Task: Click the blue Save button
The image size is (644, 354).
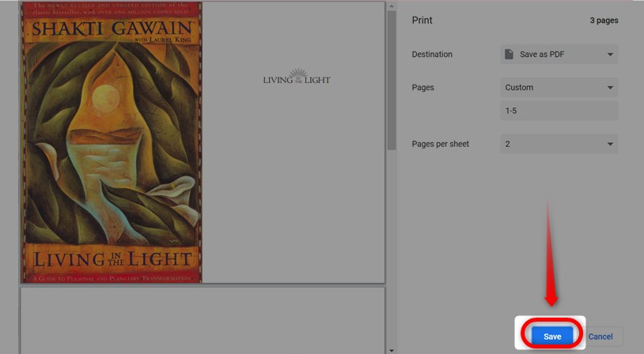Action: (552, 336)
